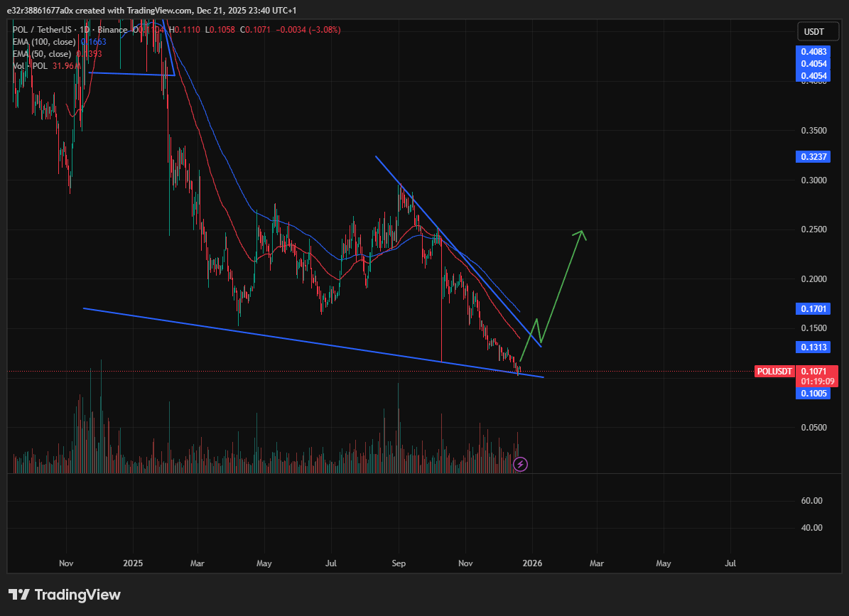The image size is (849, 616).
Task: Click the 0.4083 blue price label
Action: tap(813, 51)
